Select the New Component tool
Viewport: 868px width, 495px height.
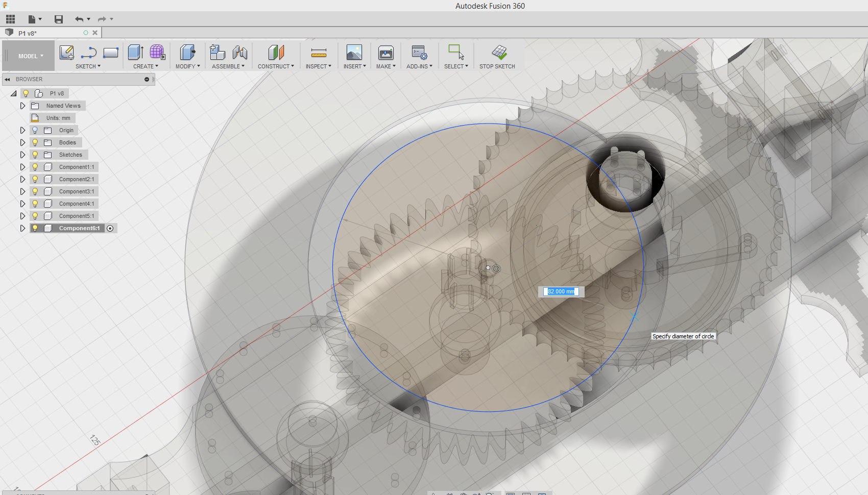[218, 52]
